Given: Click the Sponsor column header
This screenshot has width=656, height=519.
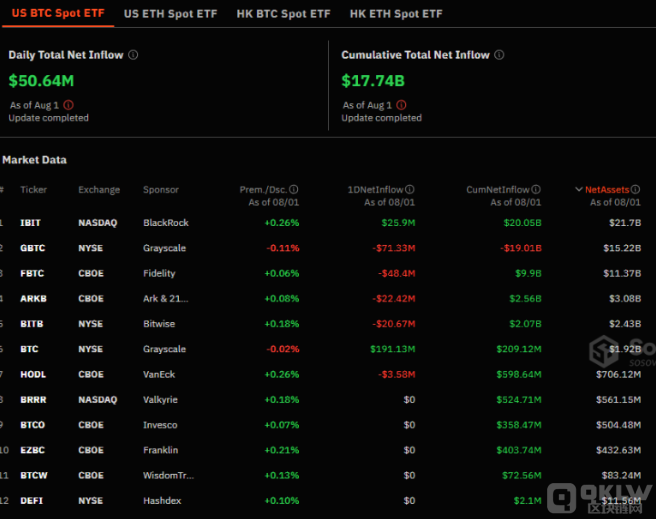Looking at the screenshot, I should pos(160,190).
